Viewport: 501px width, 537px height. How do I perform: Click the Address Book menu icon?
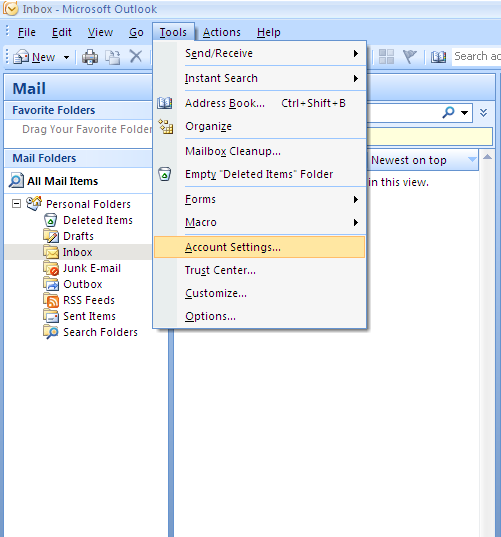[165, 103]
